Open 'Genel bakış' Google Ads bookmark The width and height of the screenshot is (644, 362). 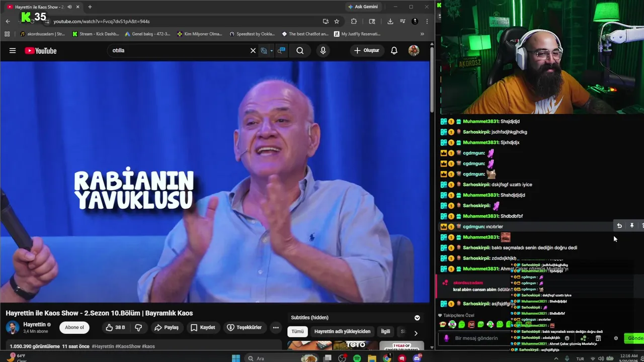point(147,34)
